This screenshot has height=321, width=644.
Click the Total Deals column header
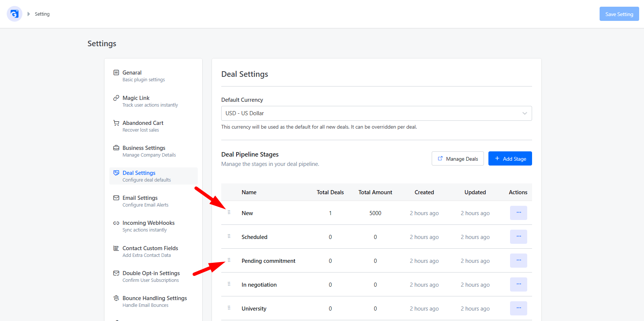coord(330,192)
